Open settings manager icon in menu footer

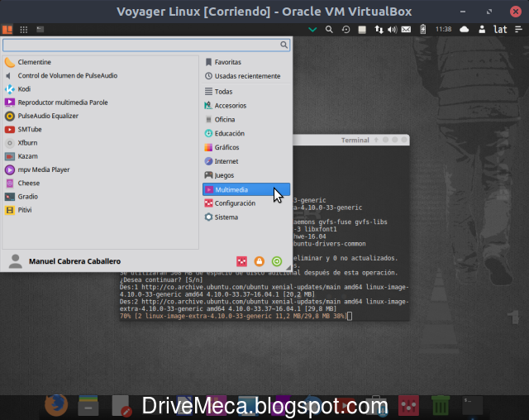tap(241, 261)
